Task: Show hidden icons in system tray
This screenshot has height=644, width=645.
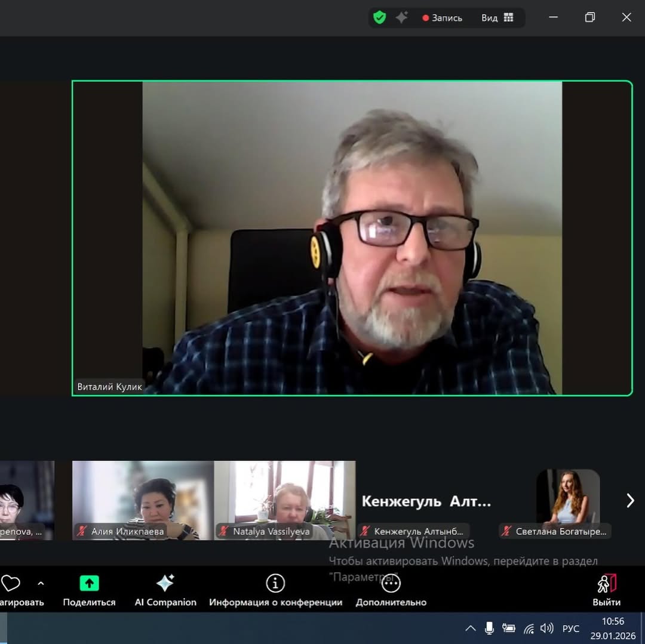Action: [471, 628]
